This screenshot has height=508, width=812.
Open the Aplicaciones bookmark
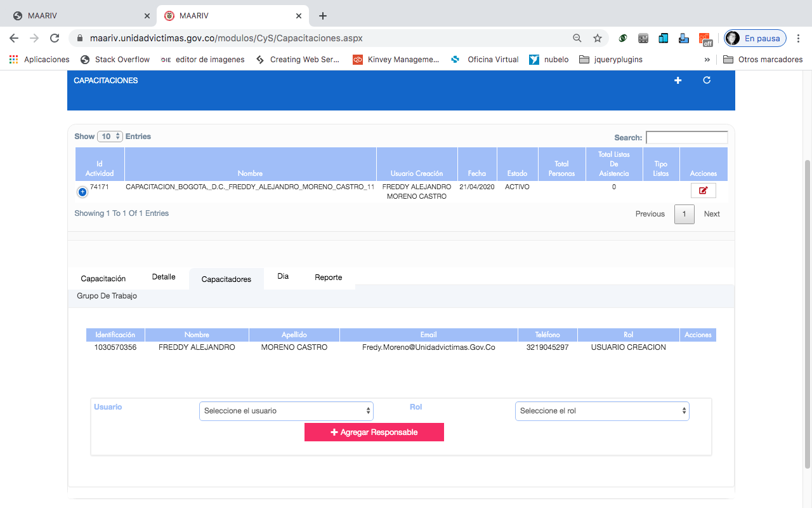coord(39,60)
